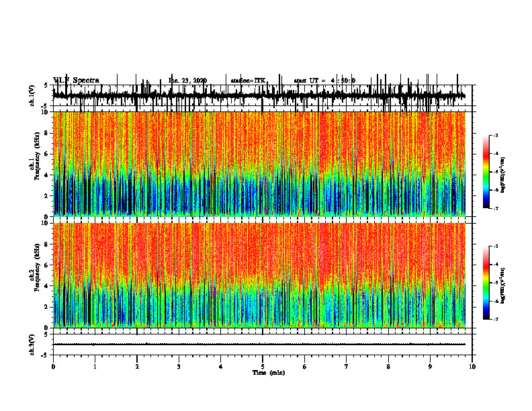Click the "VLF Spectra" plot title

[76, 81]
